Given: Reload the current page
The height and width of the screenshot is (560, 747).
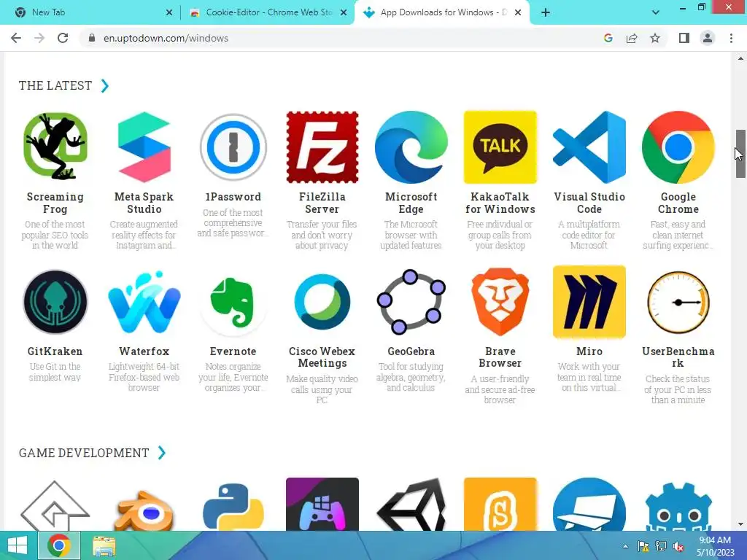Looking at the screenshot, I should (63, 38).
